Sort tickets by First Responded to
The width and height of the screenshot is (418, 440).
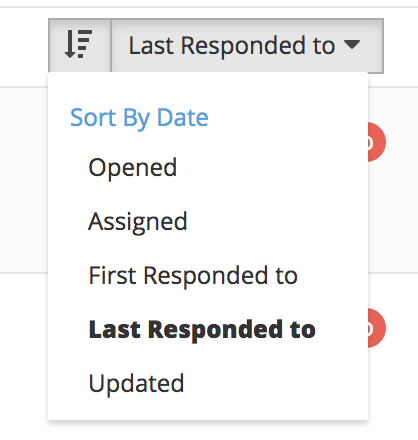(193, 276)
